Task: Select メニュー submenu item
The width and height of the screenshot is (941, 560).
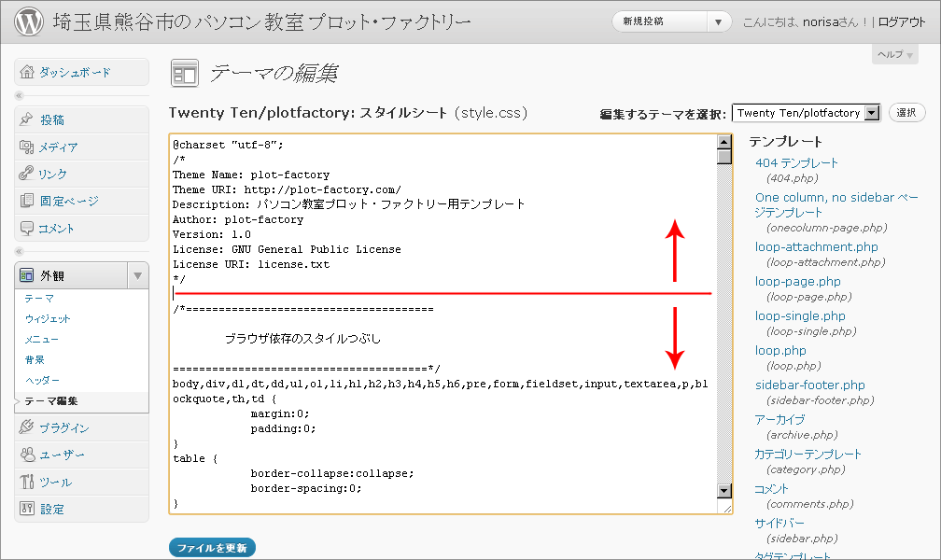Action: [x=41, y=339]
